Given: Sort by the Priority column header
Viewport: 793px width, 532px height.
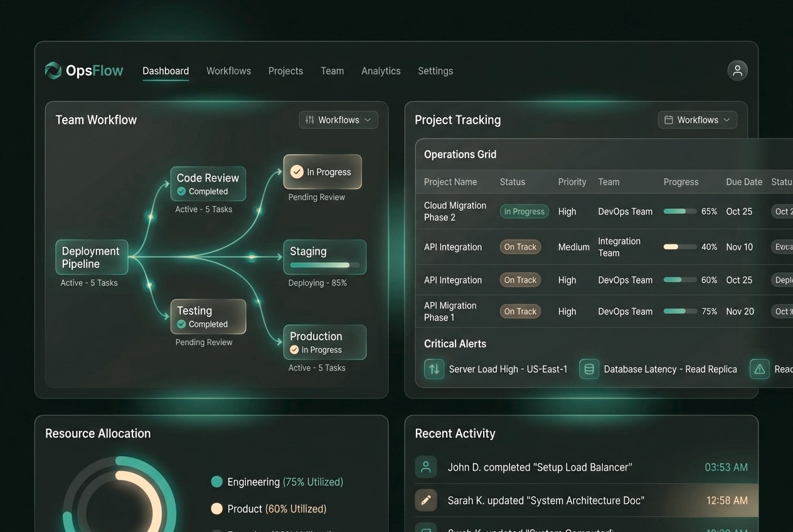Looking at the screenshot, I should [572, 182].
